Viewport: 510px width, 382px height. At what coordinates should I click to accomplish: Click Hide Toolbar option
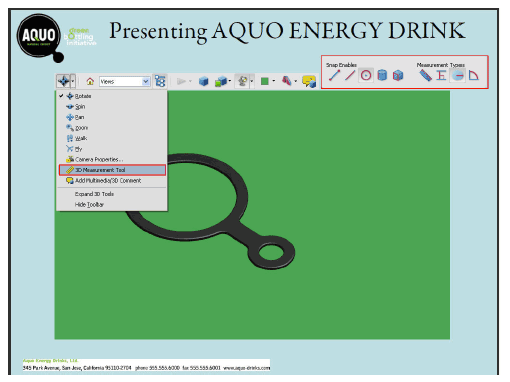click(89, 204)
